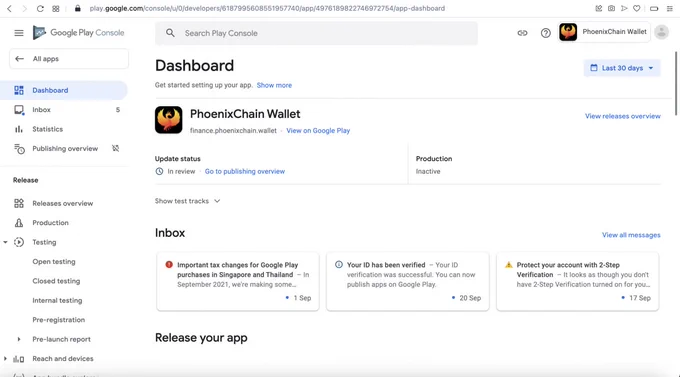The image size is (680, 377).
Task: Click the Inbox sidebar icon
Action: tap(19, 110)
